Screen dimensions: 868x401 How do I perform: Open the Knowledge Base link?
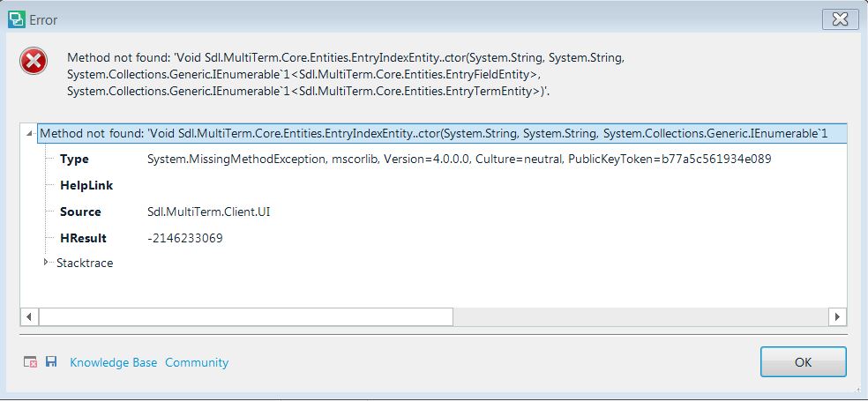[x=114, y=362]
